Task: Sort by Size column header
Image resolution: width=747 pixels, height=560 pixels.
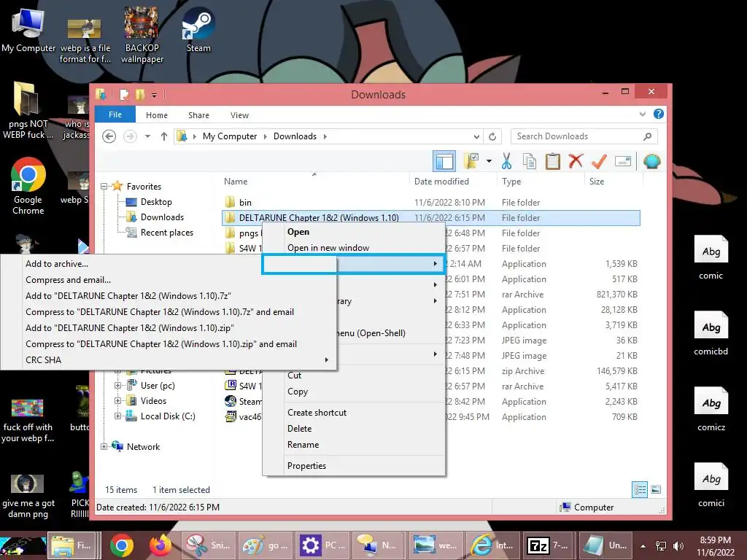Action: [613, 182]
